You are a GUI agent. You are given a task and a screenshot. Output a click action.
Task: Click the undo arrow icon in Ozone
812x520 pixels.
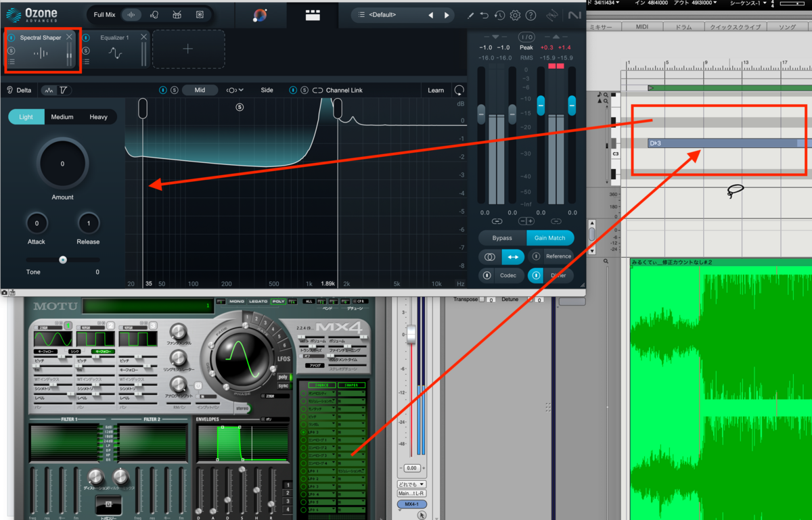[483, 14]
